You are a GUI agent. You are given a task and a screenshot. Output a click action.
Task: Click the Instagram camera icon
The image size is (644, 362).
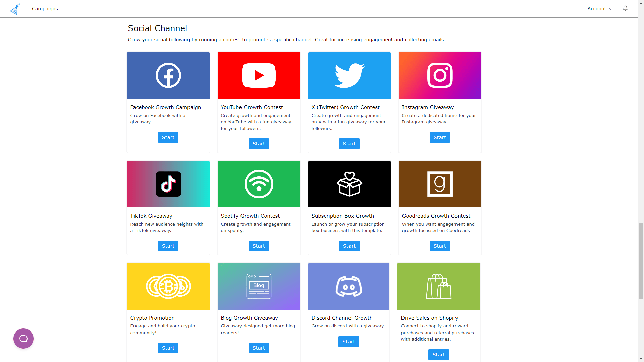pos(440,75)
